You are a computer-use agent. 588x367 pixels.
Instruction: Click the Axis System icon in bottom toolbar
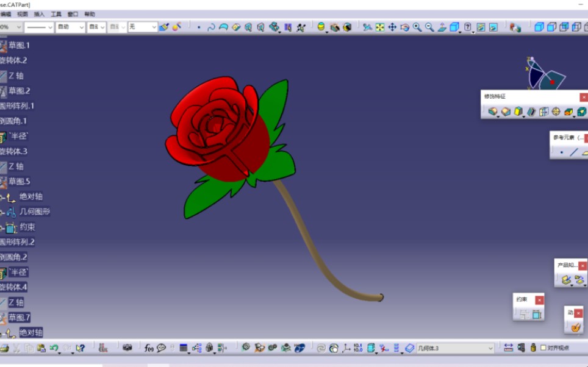pos(346,348)
